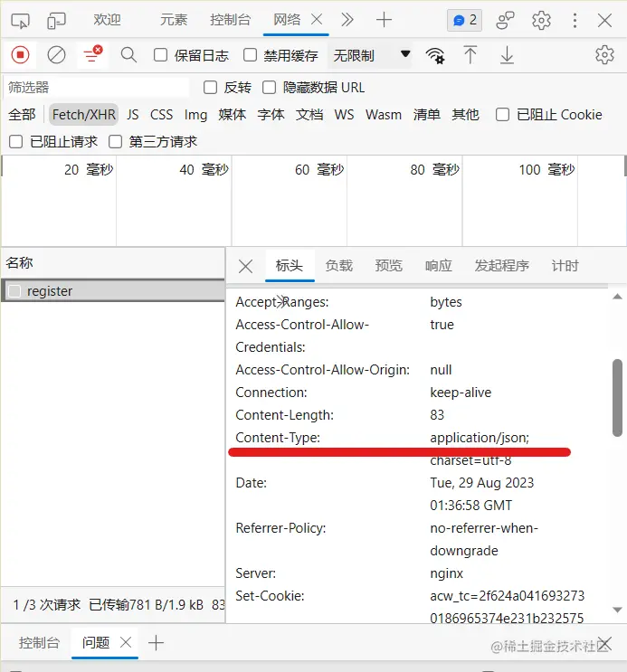Stop recording network log button
The height and width of the screenshot is (672, 627).
20,55
